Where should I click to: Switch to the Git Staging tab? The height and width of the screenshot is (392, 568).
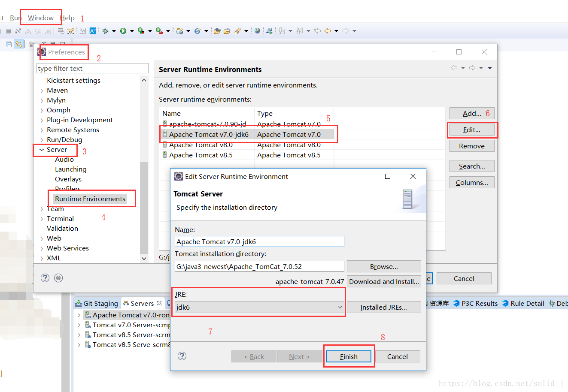tap(97, 303)
